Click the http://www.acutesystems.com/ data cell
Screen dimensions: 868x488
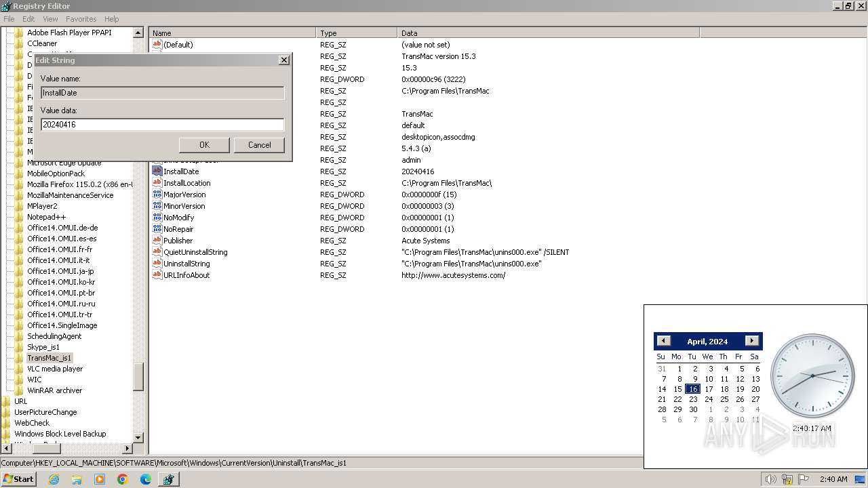click(453, 275)
